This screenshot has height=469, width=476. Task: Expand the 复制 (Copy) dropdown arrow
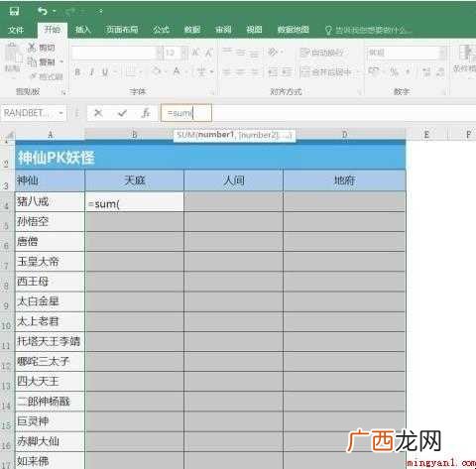(x=61, y=61)
